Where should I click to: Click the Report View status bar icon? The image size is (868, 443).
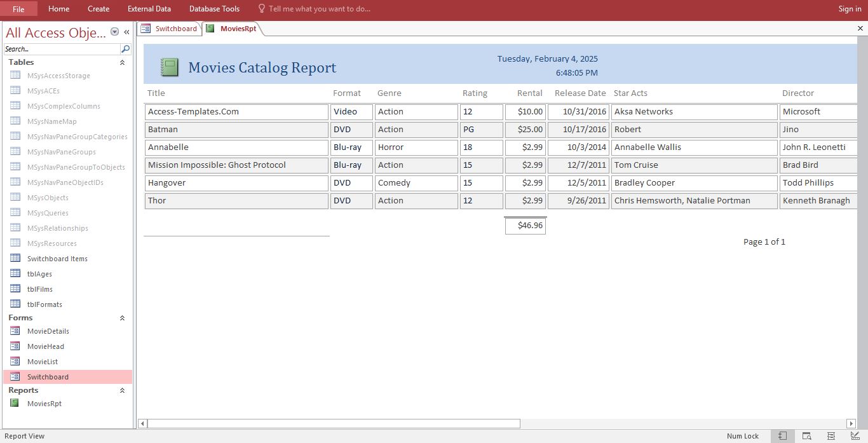point(782,436)
